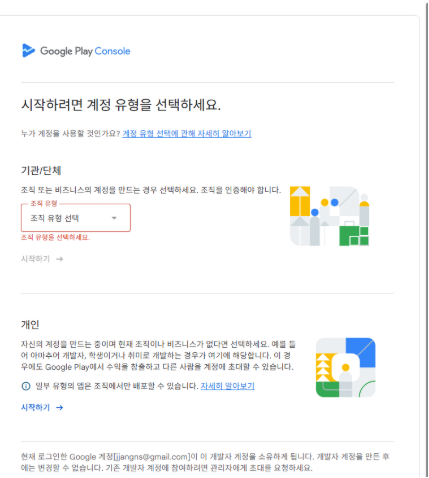
Task: Click the disabled 시작하기 button under 기관/단체
Action: [42, 259]
